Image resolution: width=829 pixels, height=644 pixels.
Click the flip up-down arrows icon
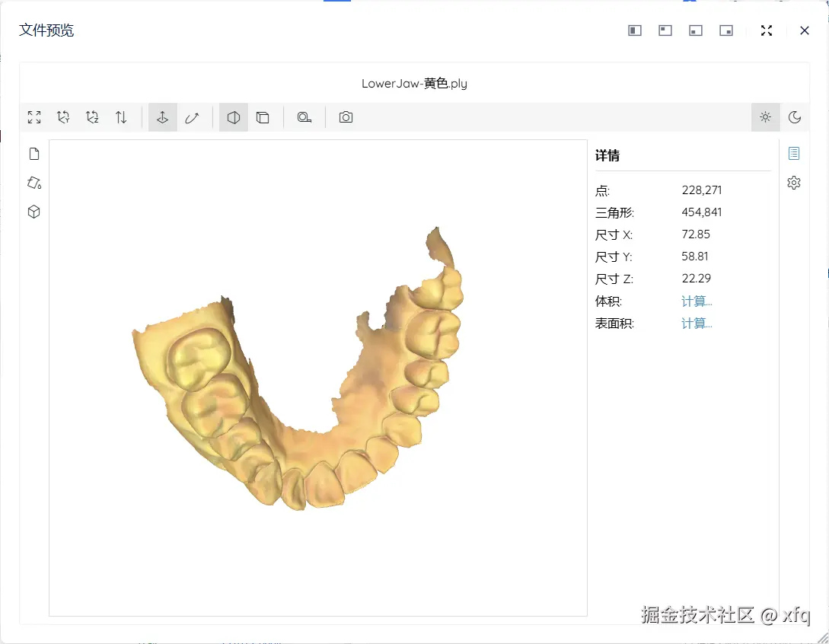[x=121, y=117]
